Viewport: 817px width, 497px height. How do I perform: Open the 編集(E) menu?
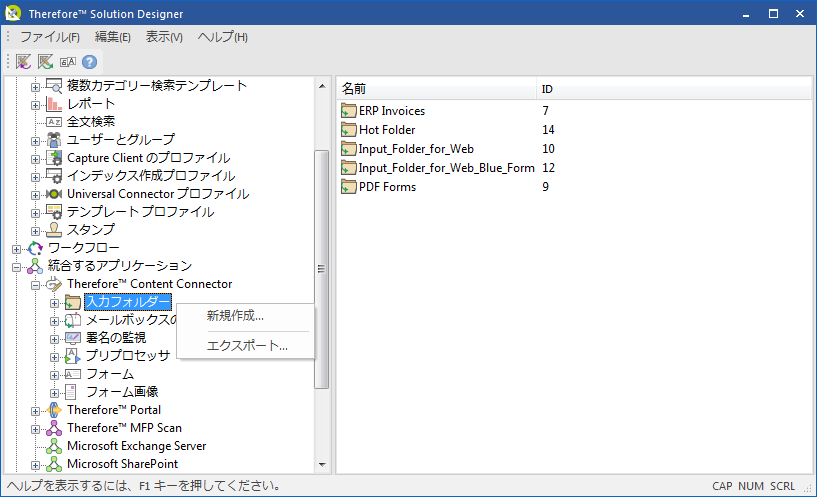pyautogui.click(x=113, y=37)
